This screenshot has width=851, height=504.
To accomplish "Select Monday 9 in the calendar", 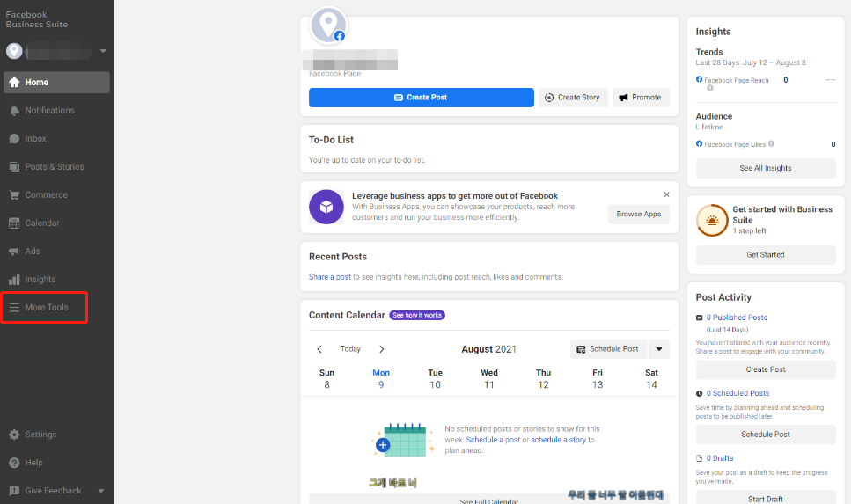I will coord(381,379).
